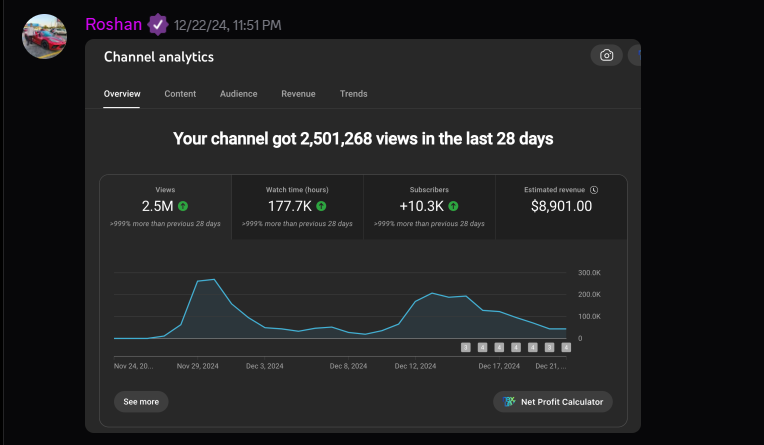Click the truncated Dec 21 axis date
The width and height of the screenshot is (764, 445).
pyautogui.click(x=551, y=366)
